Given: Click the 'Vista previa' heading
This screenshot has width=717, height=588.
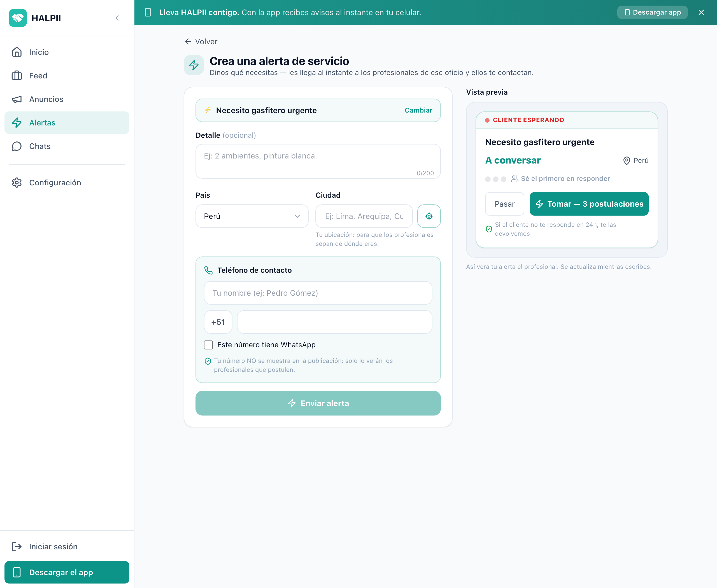Looking at the screenshot, I should tap(486, 92).
